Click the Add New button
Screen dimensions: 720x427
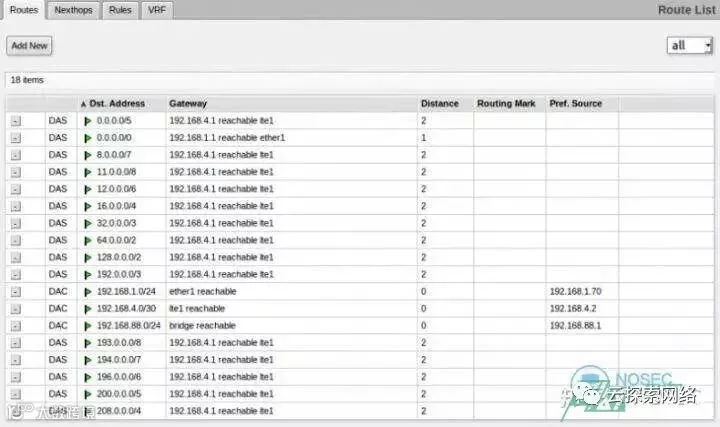click(29, 45)
